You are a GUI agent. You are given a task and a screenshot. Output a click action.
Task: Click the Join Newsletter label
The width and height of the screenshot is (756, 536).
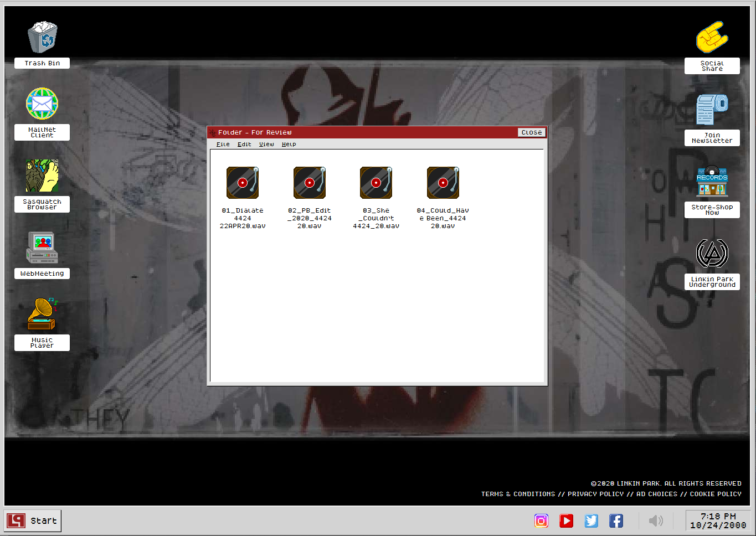[x=712, y=138]
